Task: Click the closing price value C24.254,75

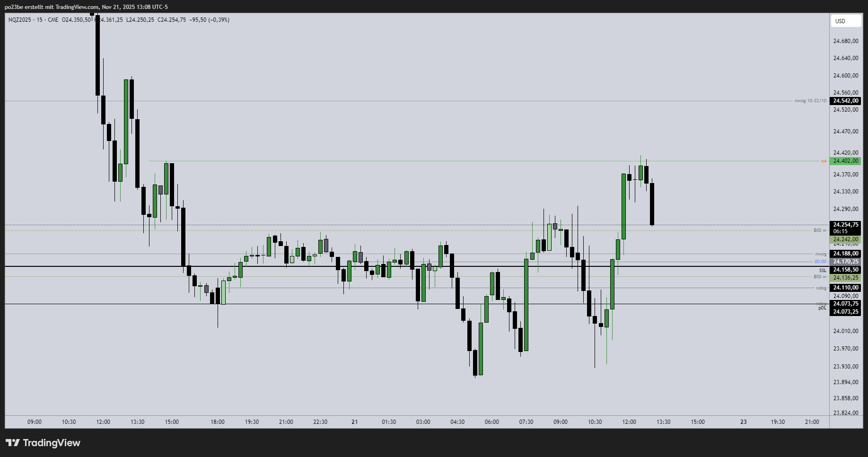Action: click(x=171, y=20)
